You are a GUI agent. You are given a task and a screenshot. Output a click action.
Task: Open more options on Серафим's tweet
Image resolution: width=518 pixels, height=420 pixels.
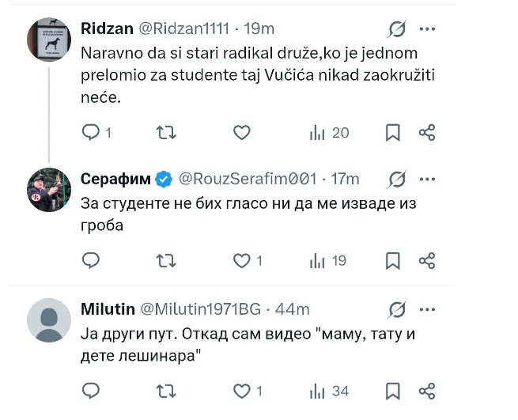427,179
